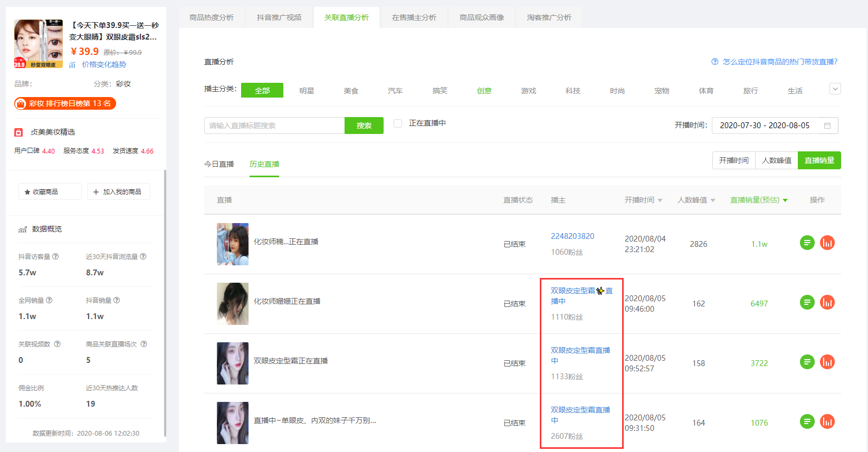The width and height of the screenshot is (868, 452).
Task: Click the 收藏商品 button
Action: click(x=50, y=191)
